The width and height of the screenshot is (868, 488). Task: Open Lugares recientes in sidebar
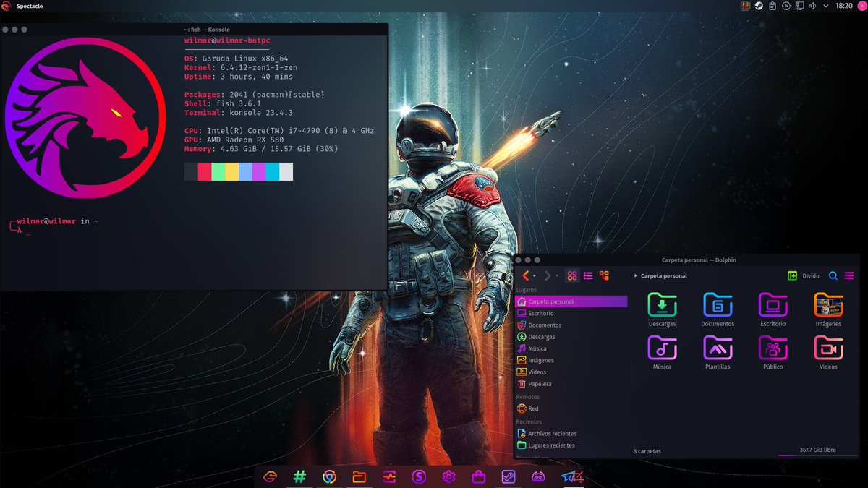click(x=571, y=445)
